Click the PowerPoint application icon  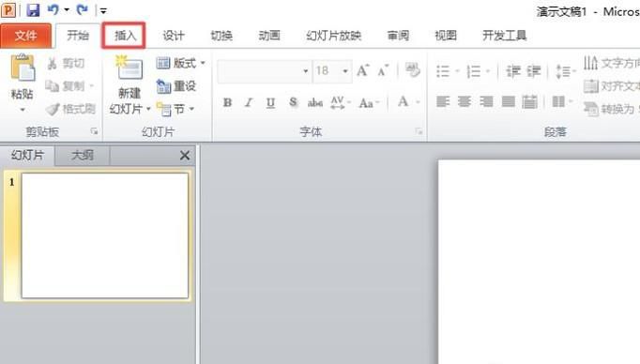pyautogui.click(x=8, y=9)
